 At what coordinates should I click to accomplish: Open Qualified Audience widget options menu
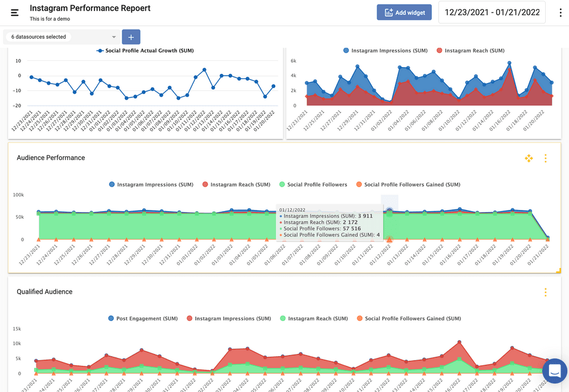coord(545,292)
